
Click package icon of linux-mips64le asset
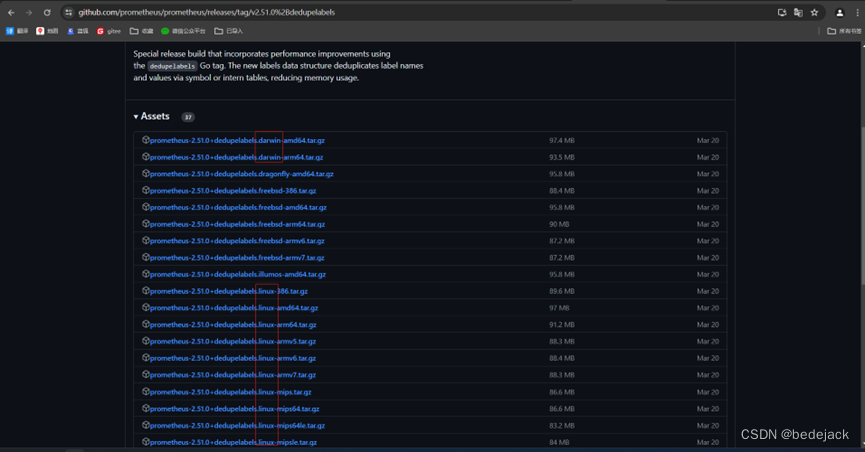tap(146, 425)
